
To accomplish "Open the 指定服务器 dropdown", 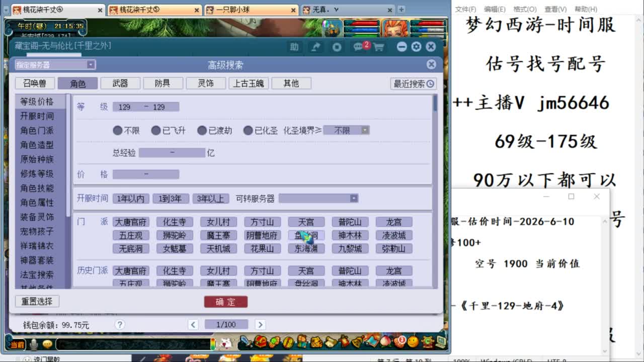I will (54, 65).
